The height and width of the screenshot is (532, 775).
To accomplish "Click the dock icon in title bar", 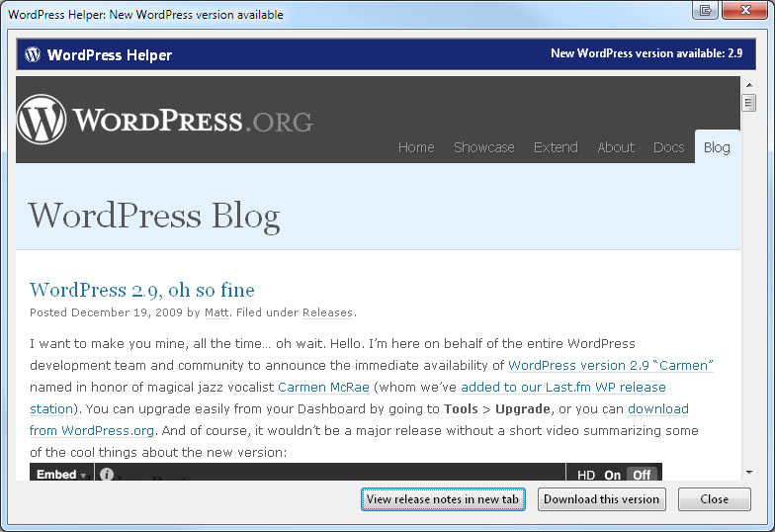I will (x=705, y=11).
